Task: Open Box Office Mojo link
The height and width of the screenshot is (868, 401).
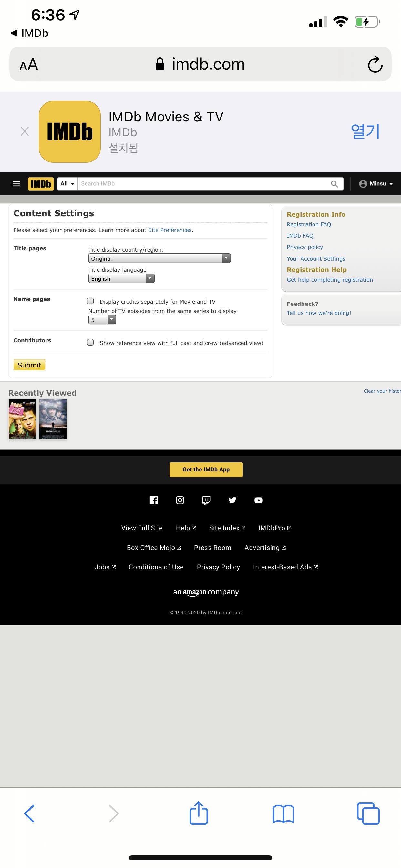Action: coord(154,548)
